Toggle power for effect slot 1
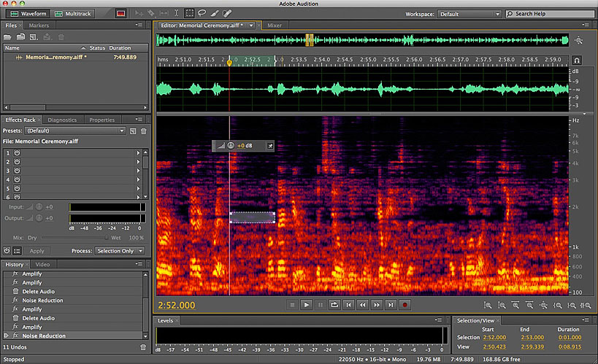Viewport: 598px width, 364px height. [x=17, y=153]
